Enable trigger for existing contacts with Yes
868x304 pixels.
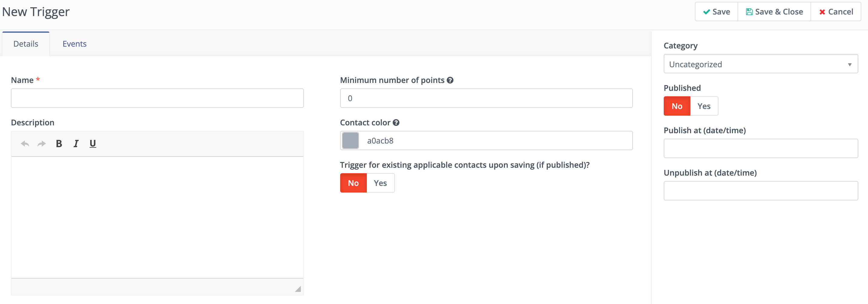[380, 183]
